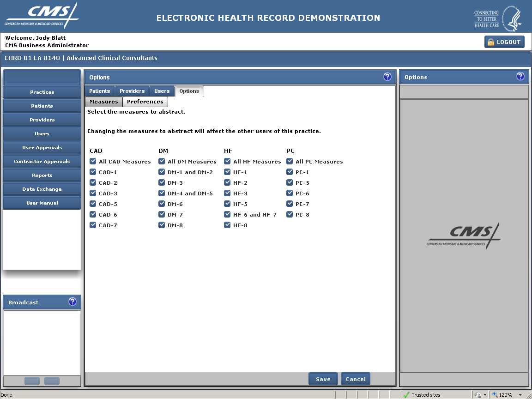Open help icon in right Options panel
The image size is (532, 399).
coord(520,76)
